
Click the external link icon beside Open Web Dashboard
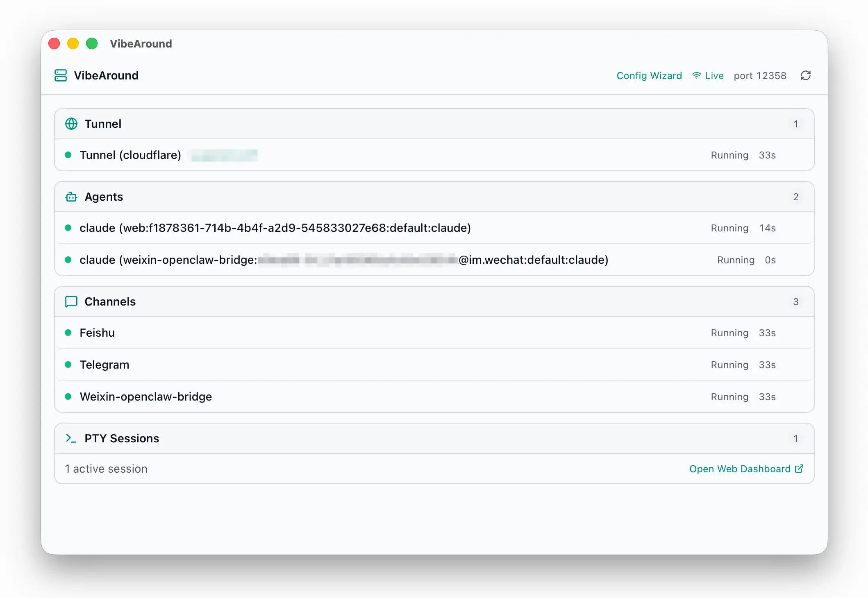(x=799, y=469)
